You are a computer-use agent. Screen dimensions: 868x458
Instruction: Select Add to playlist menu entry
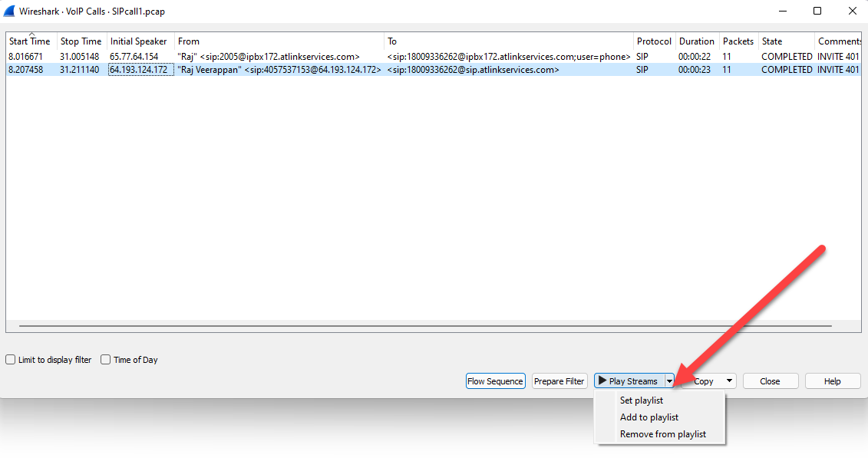(649, 417)
